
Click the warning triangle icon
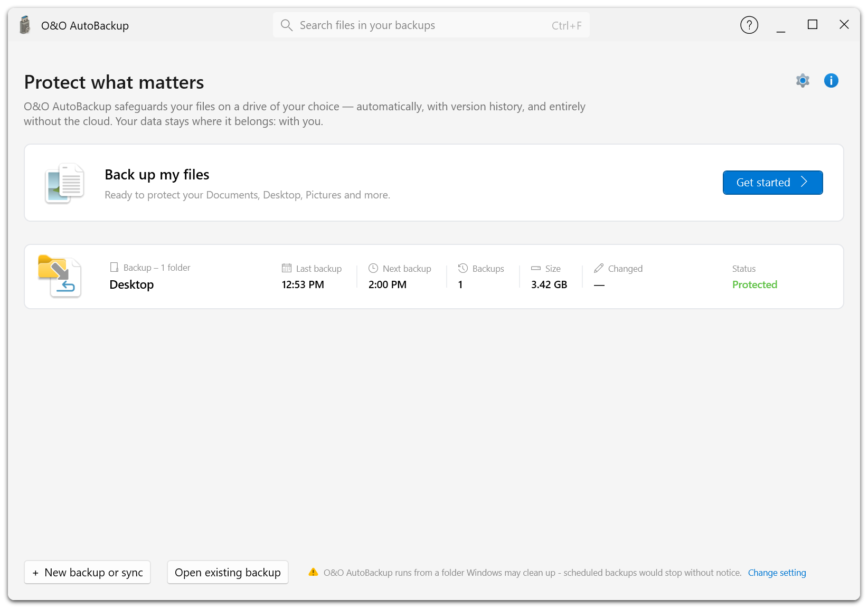point(313,572)
